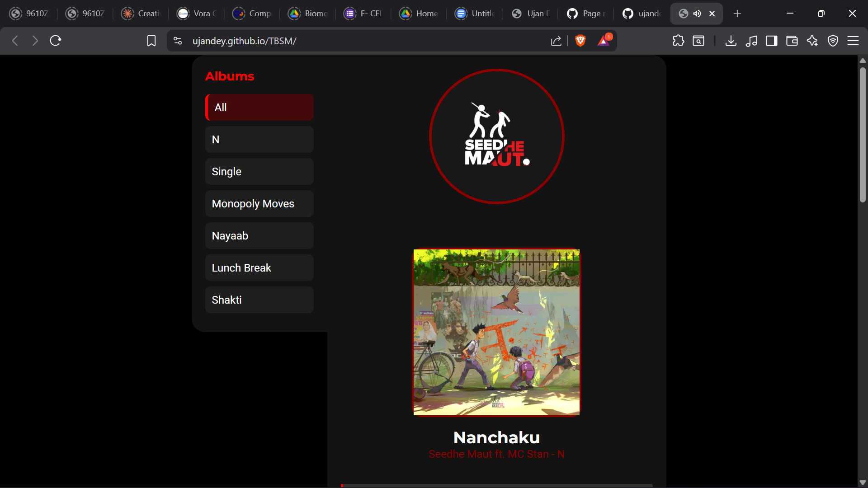
Task: Click the scrollbar down arrow
Action: 863,483
